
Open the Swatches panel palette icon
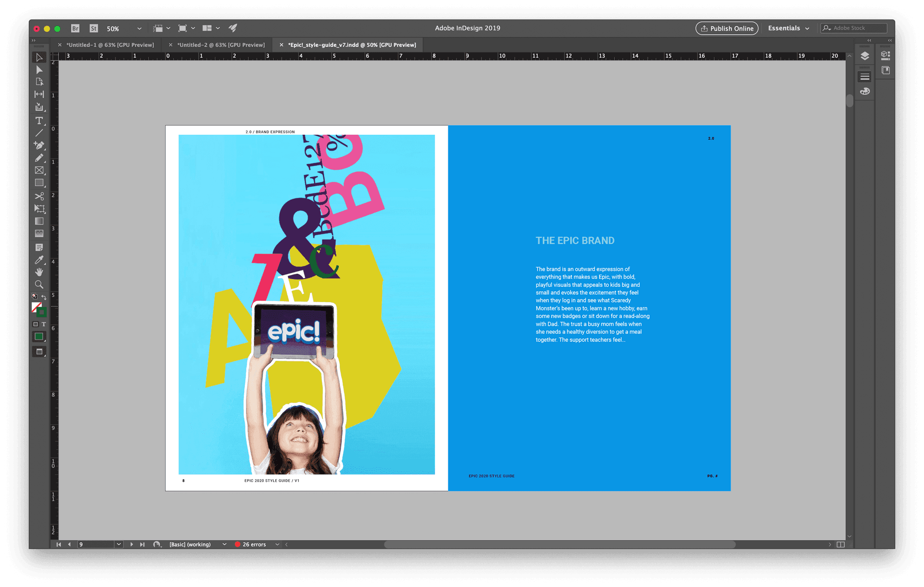(x=865, y=91)
